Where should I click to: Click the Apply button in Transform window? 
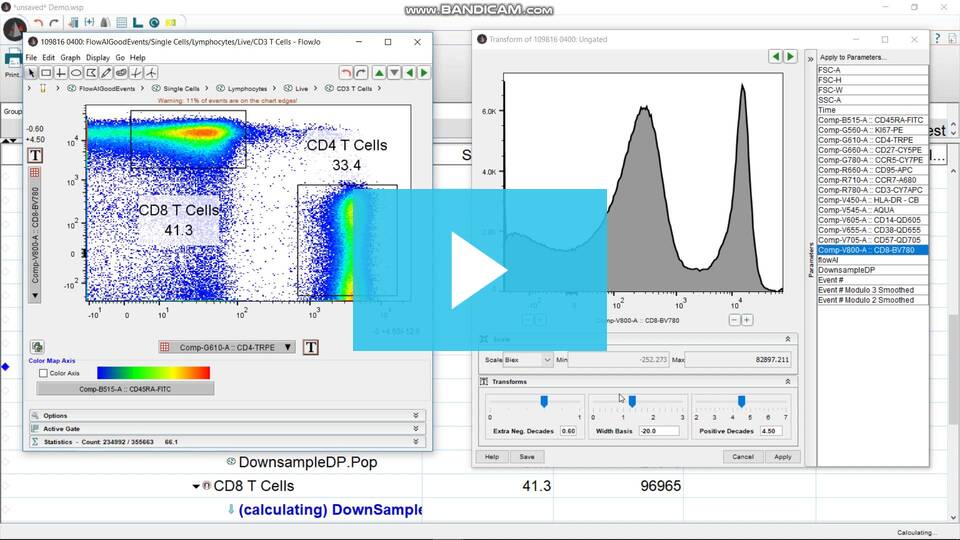[x=782, y=457]
